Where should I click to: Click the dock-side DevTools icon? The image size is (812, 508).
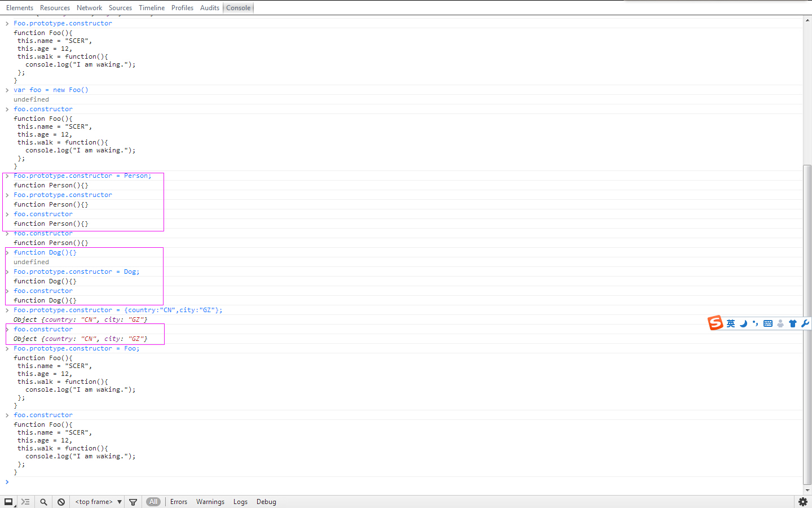pyautogui.click(x=8, y=502)
